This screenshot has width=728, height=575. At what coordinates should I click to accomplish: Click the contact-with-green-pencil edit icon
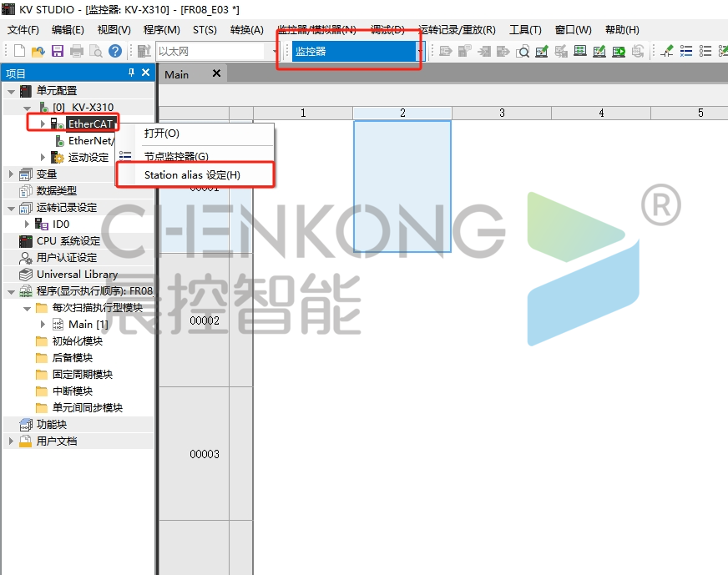[667, 51]
